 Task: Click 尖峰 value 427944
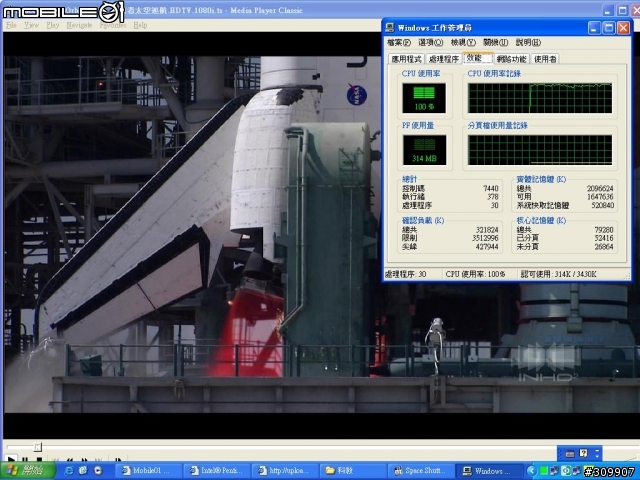click(487, 247)
